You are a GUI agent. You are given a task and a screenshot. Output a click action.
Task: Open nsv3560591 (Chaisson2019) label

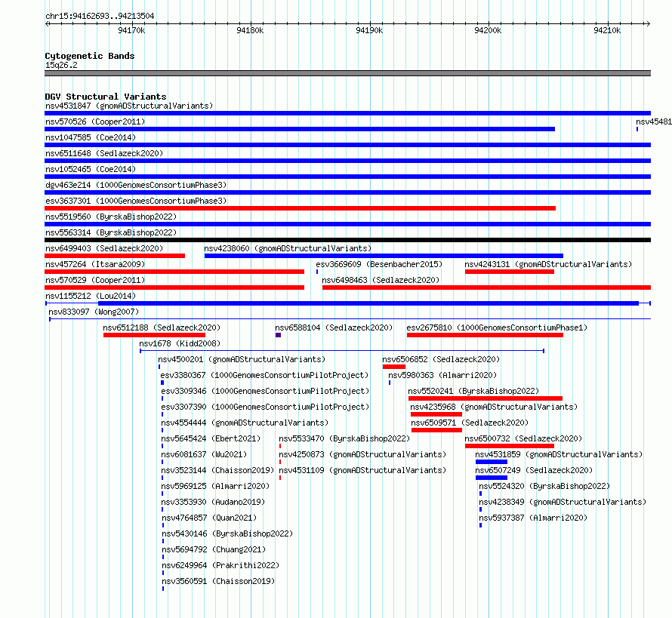218,581
